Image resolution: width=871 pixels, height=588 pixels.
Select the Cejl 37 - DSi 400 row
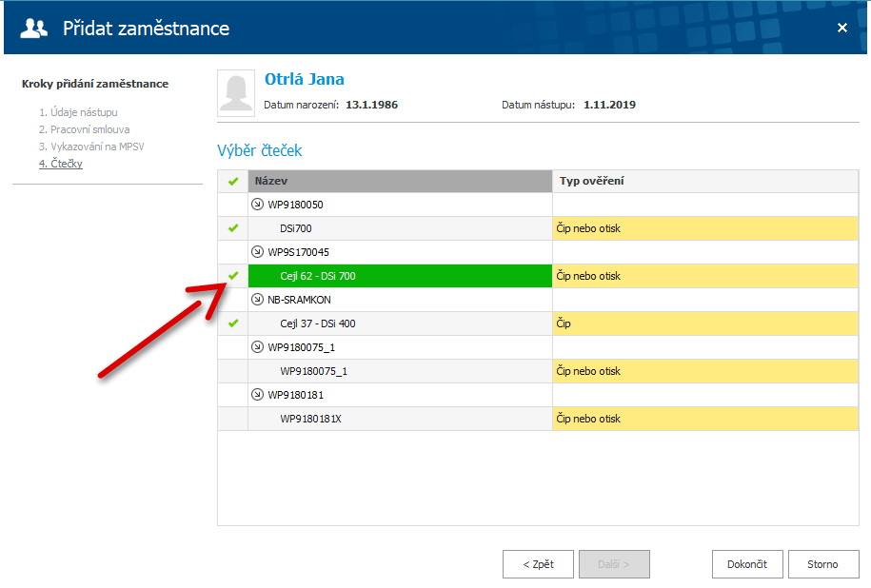[x=400, y=323]
